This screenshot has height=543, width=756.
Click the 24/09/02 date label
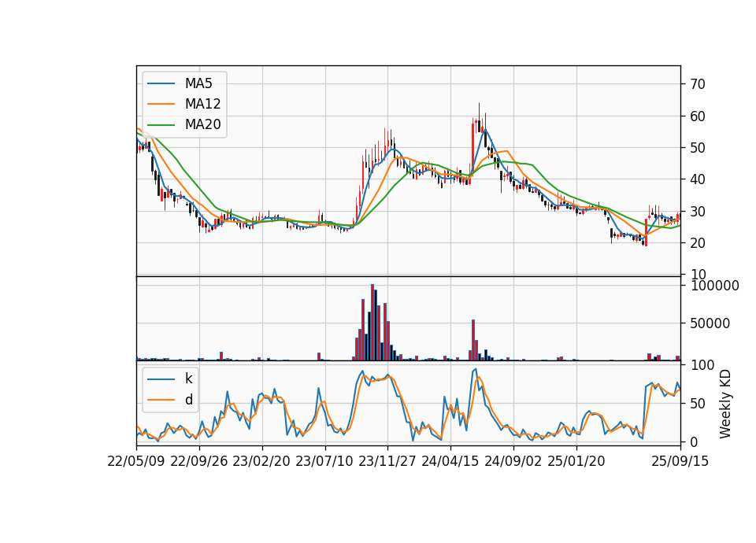[513, 462]
